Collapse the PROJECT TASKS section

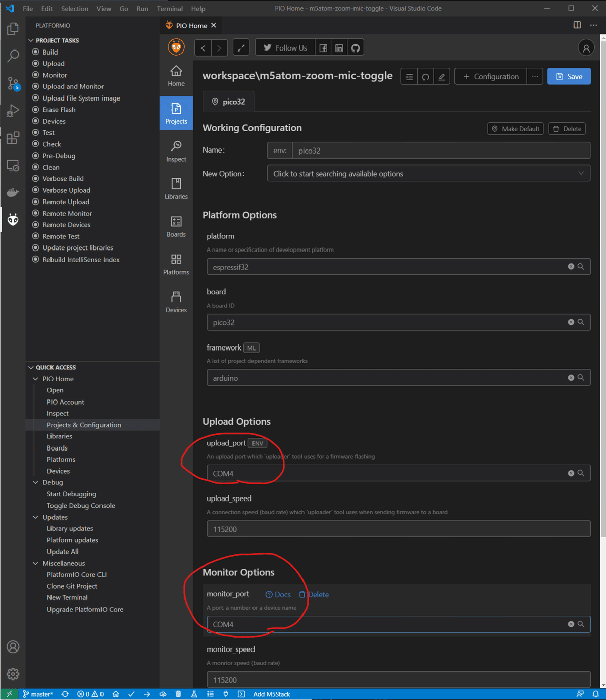pos(31,40)
